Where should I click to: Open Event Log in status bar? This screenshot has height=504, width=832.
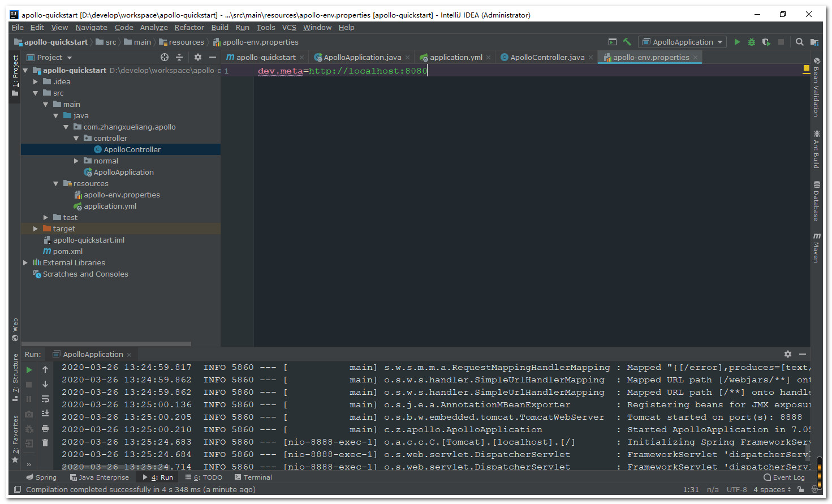[x=784, y=477]
